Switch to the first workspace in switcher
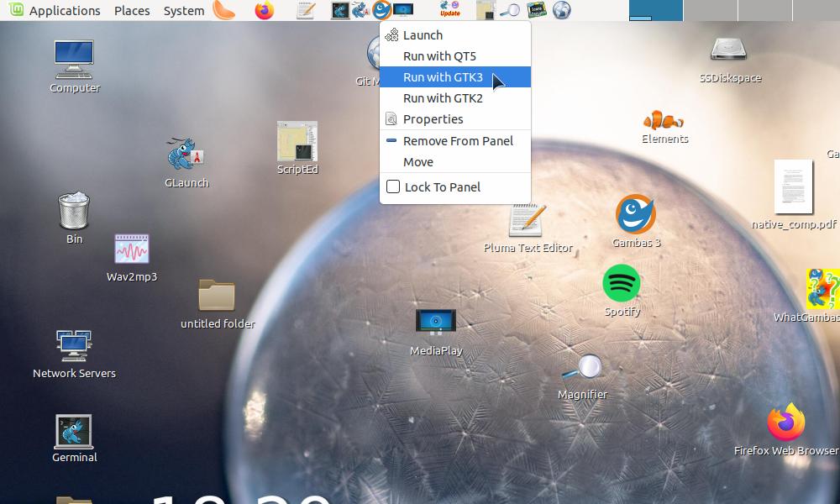This screenshot has width=840, height=504. pos(655,10)
